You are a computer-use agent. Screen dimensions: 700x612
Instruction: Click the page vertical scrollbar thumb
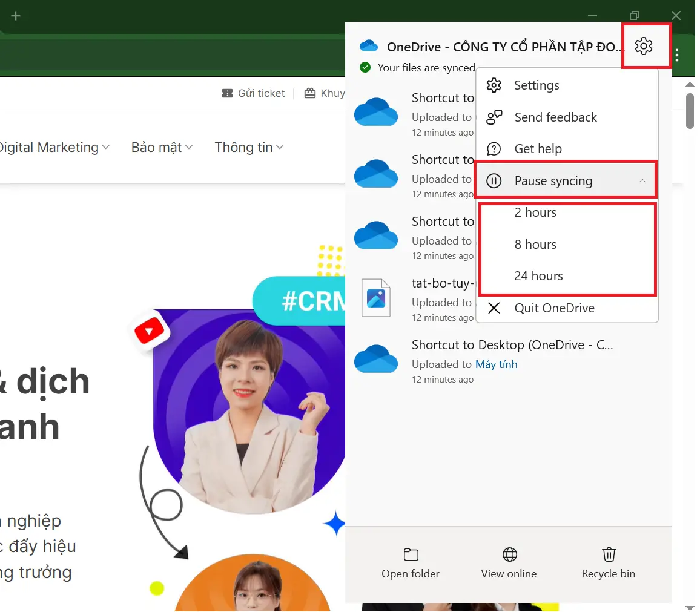[x=690, y=110]
